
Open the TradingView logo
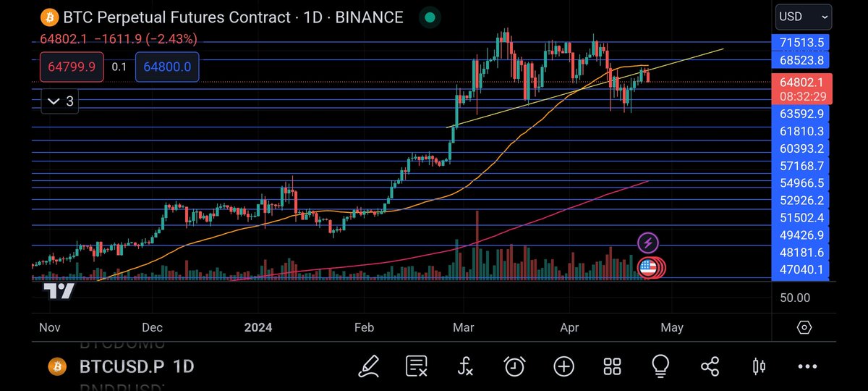[59, 291]
